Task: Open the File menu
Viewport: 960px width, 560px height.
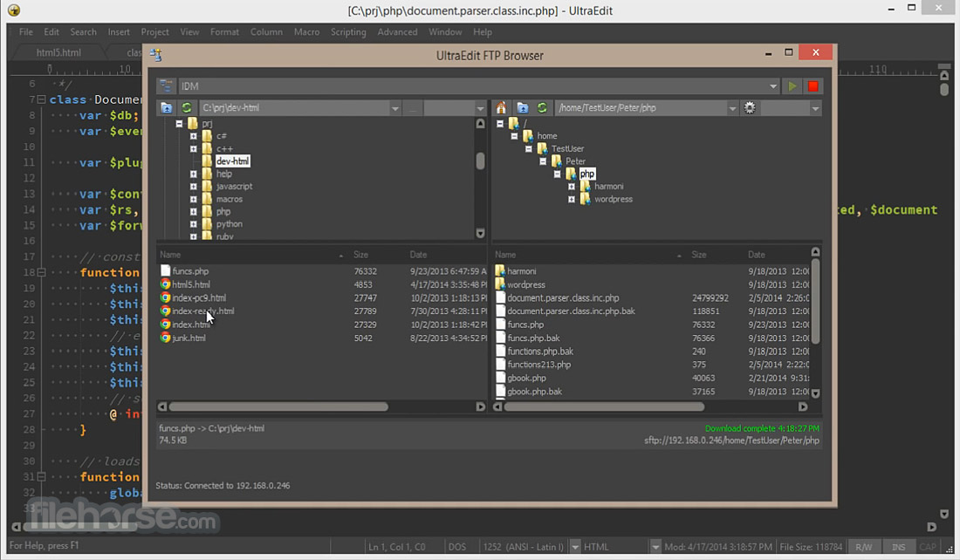Action: [25, 31]
